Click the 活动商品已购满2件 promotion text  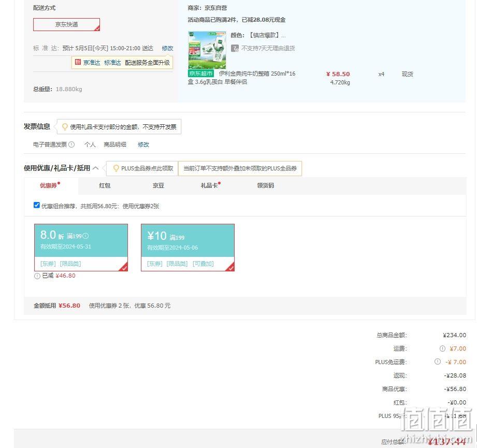tap(236, 20)
